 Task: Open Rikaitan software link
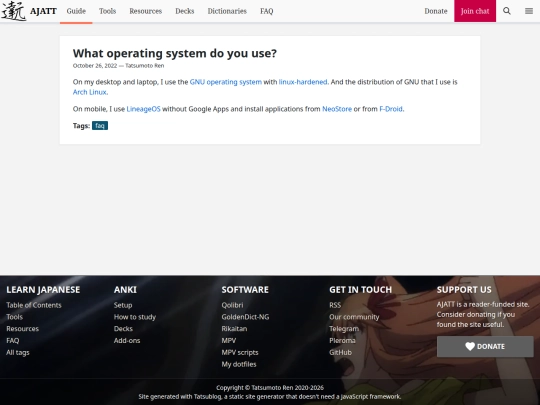point(234,329)
